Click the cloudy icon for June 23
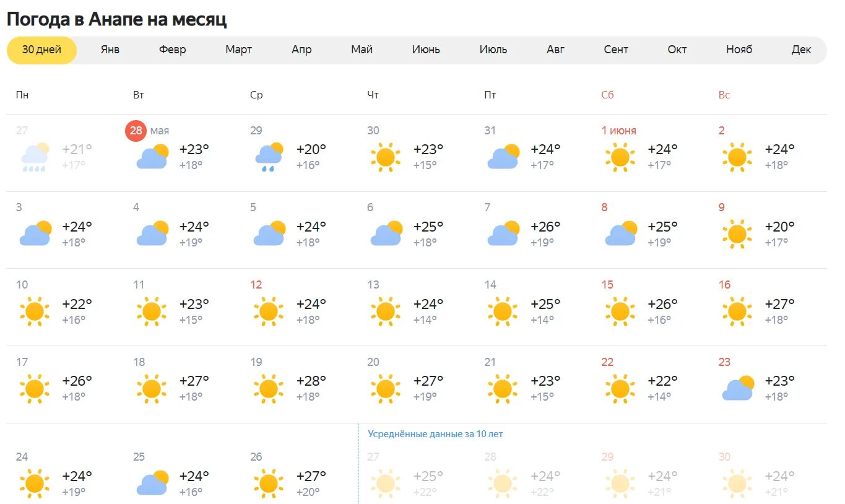 738,388
